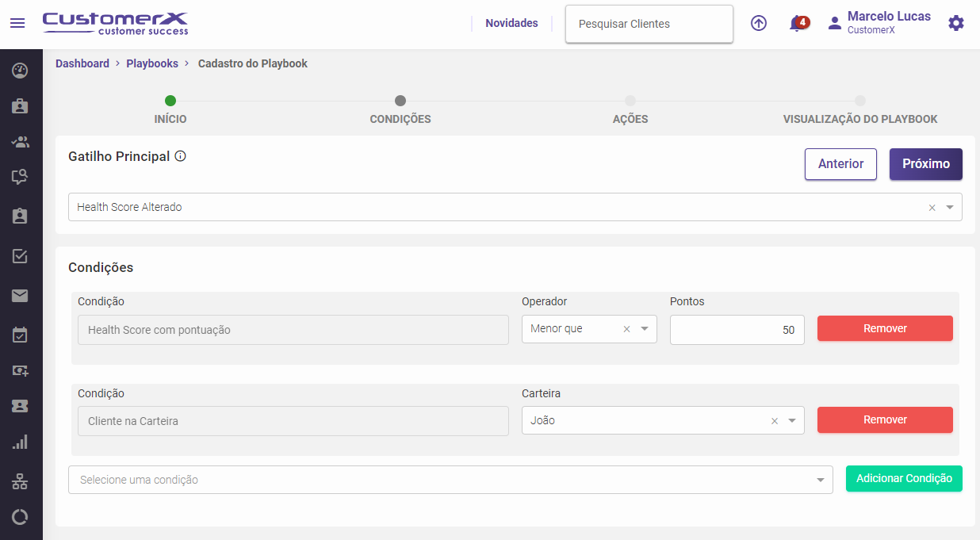This screenshot has height=540, width=980.
Task: Click the Próximo button
Action: coord(925,164)
